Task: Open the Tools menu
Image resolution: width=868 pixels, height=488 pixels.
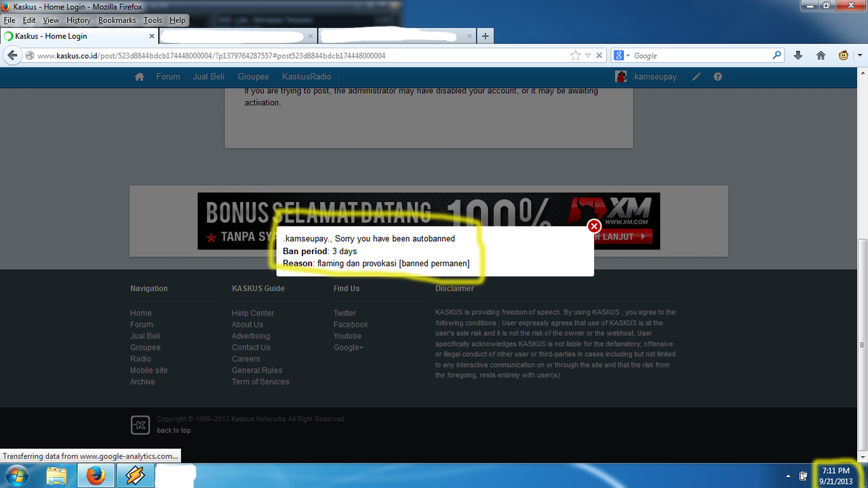Action: [x=153, y=20]
